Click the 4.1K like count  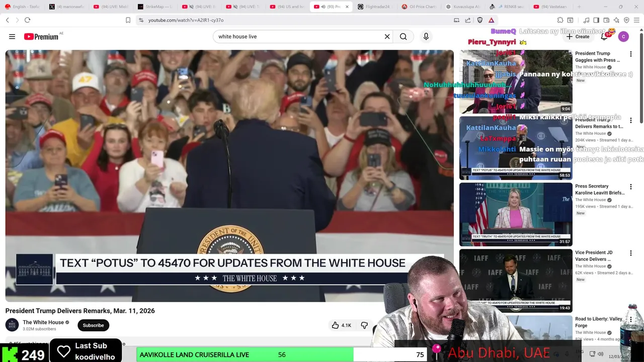pos(346,325)
